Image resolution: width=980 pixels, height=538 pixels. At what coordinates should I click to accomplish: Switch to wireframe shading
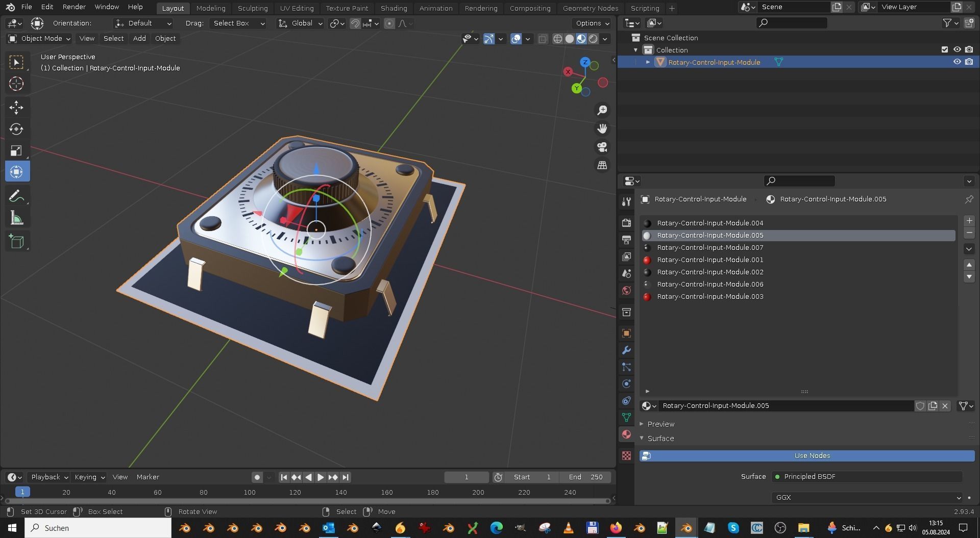tap(558, 39)
